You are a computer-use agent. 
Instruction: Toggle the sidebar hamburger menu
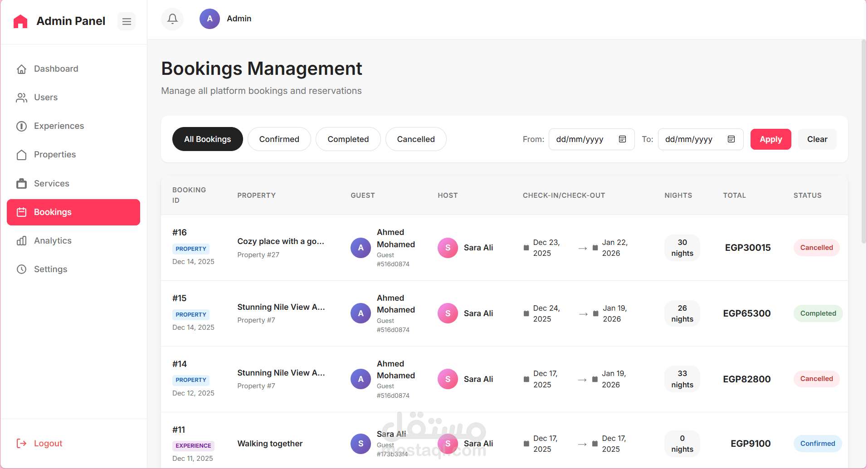[x=127, y=21]
